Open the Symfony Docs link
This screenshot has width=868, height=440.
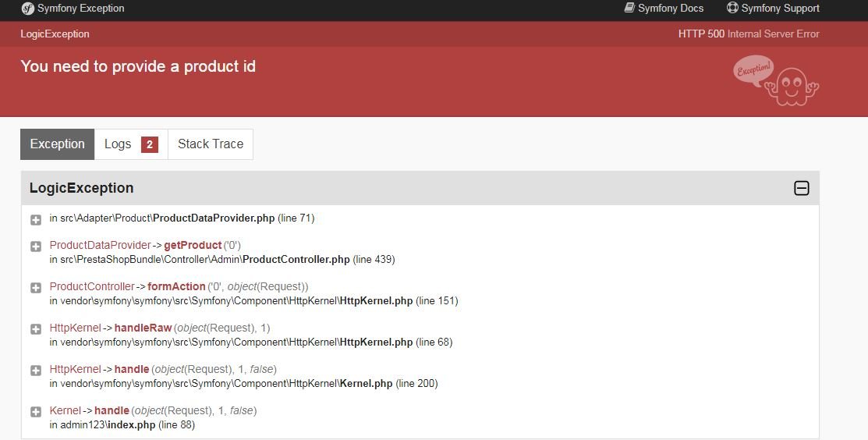[x=670, y=9]
